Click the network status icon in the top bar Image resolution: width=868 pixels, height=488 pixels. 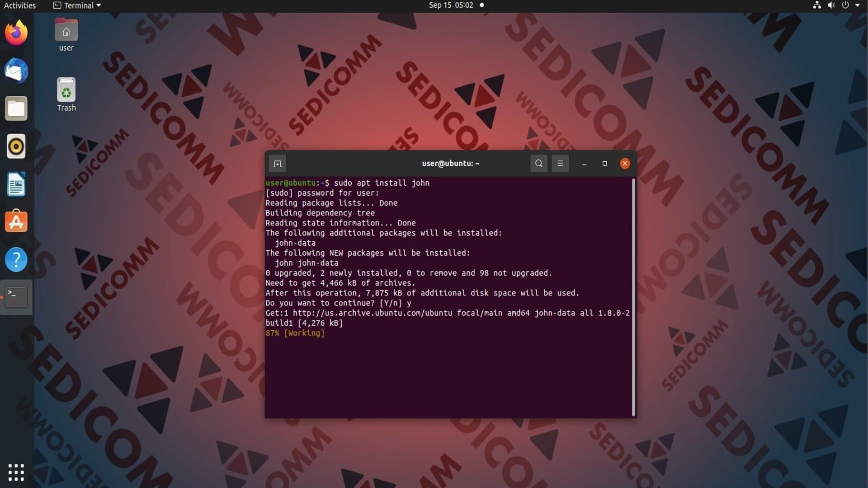tap(817, 5)
